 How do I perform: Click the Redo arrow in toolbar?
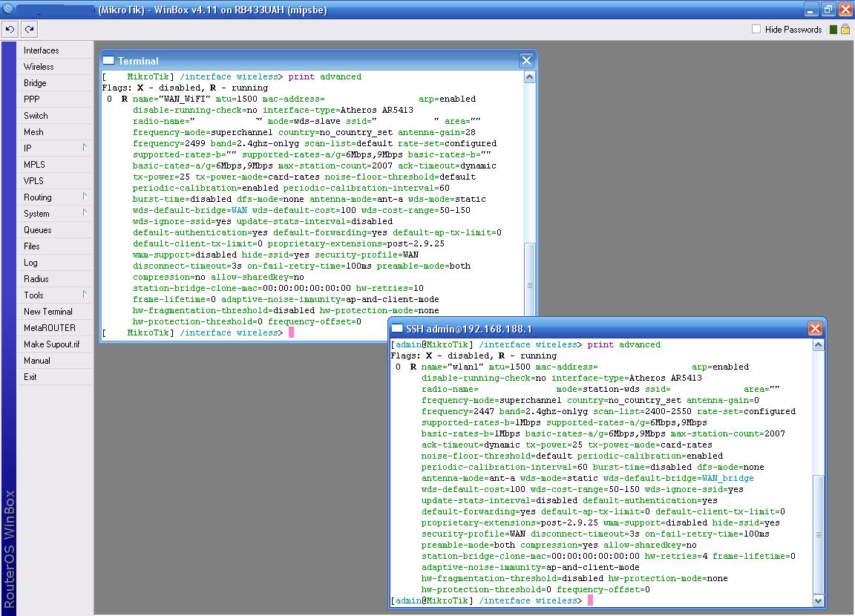point(29,29)
